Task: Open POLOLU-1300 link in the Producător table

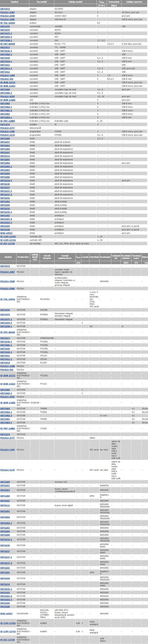Action: click(8, 450)
